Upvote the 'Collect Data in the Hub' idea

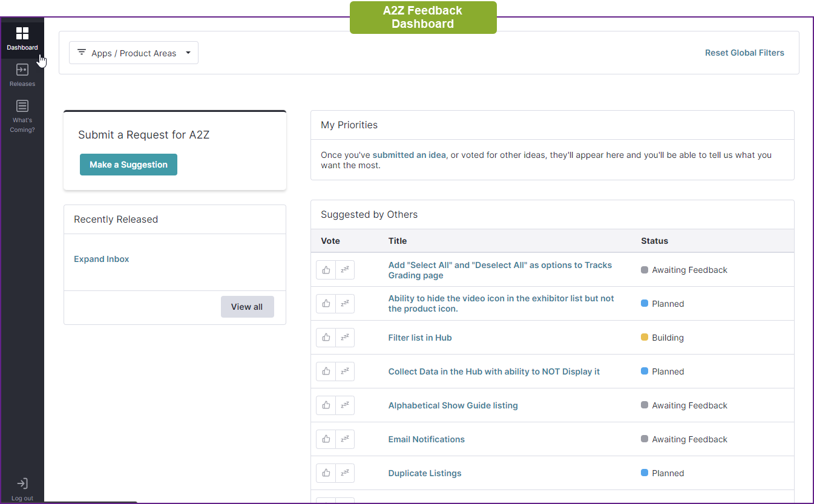tap(326, 371)
